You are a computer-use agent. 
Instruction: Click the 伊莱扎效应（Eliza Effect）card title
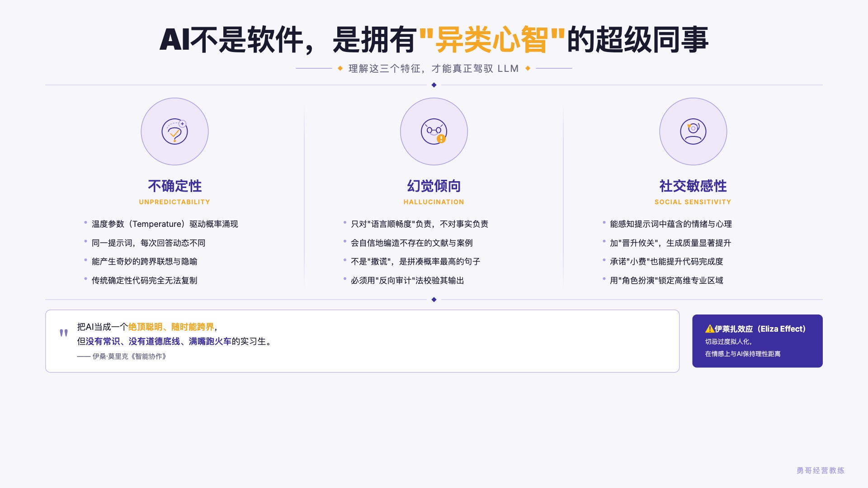point(760,329)
